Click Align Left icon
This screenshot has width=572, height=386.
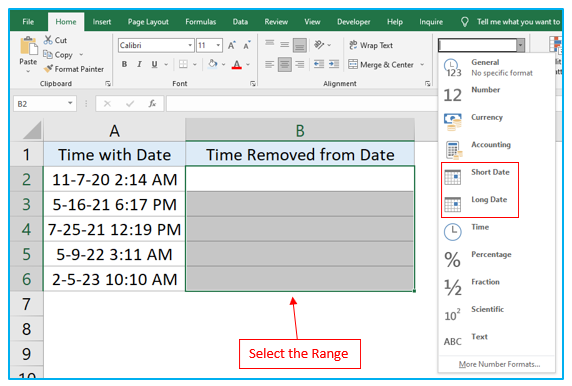point(270,65)
